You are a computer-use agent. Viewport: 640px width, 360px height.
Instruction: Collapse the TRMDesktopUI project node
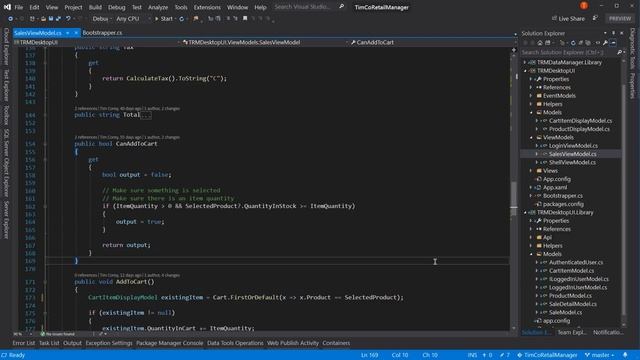tap(525, 71)
